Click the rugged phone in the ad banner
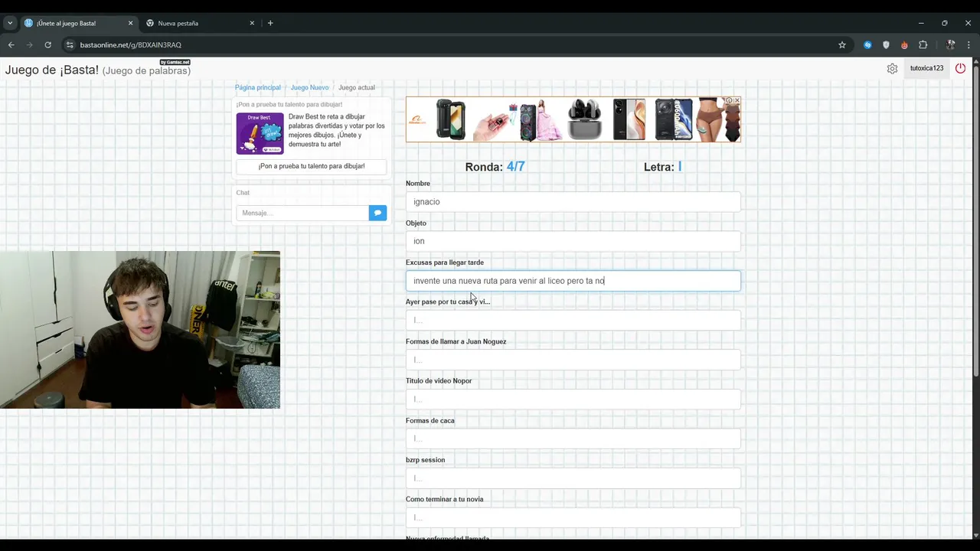 (x=450, y=119)
